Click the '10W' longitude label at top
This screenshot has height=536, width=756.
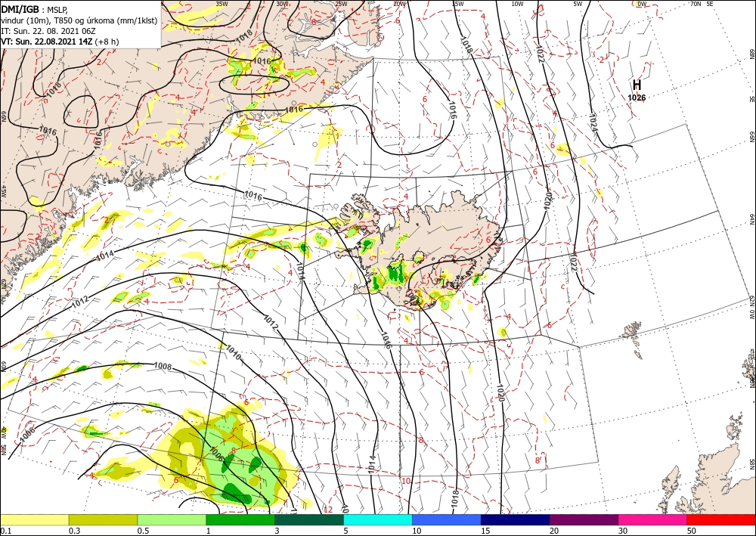[517, 4]
